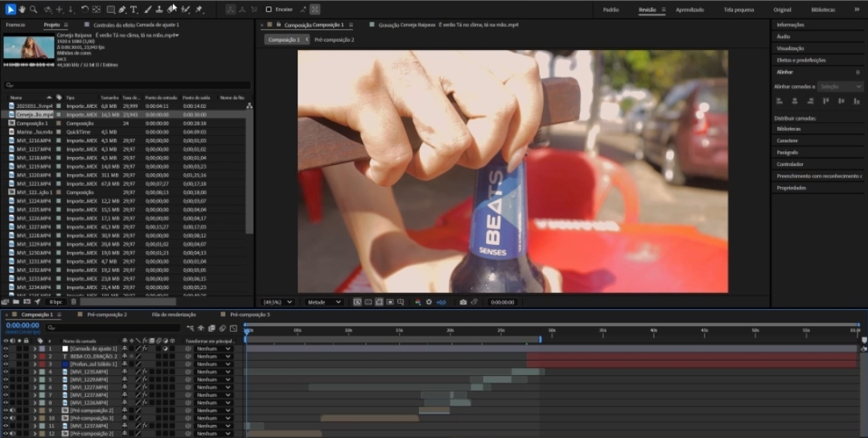This screenshot has width=868, height=438.
Task: Expand layer 9 Pré-composição 2 properties
Action: coord(34,410)
